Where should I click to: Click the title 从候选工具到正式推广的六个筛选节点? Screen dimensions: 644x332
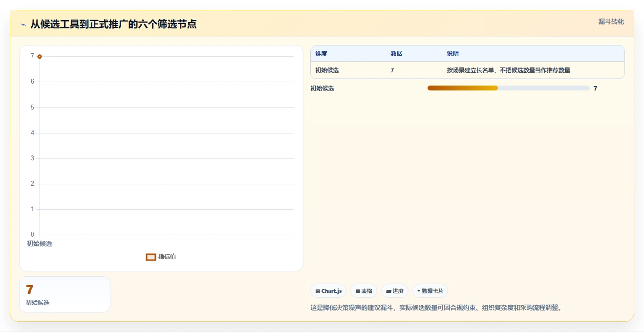[113, 24]
